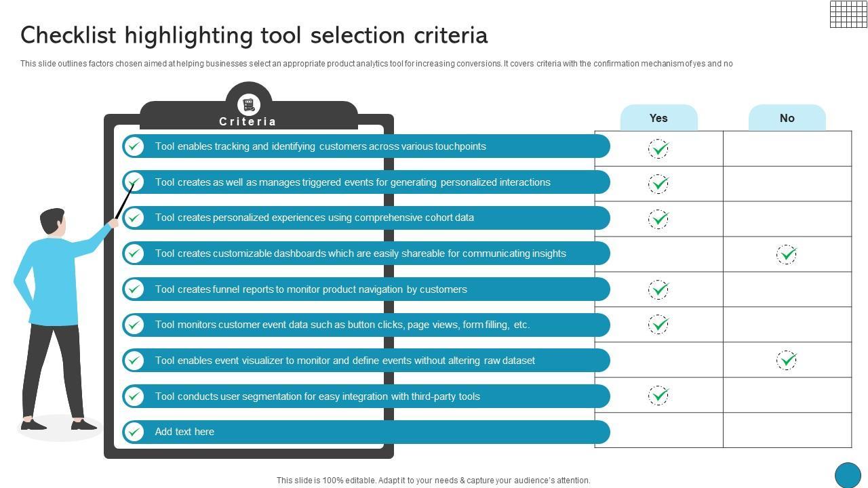Click check icon beside the user segmentation criterion
The width and height of the screenshot is (868, 488).
pyautogui.click(x=134, y=396)
